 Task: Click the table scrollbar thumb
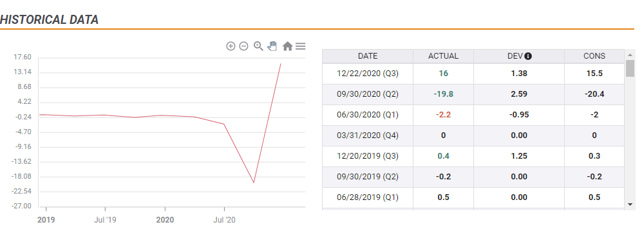pos(630,68)
